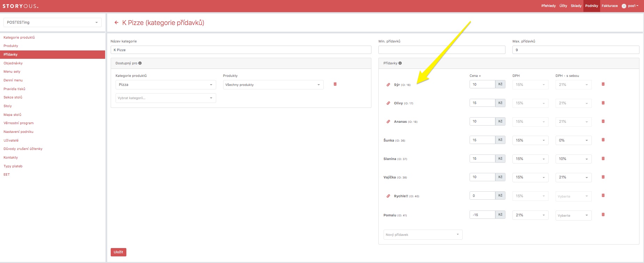
Task: Open Podniky in the top navigation
Action: click(x=592, y=6)
